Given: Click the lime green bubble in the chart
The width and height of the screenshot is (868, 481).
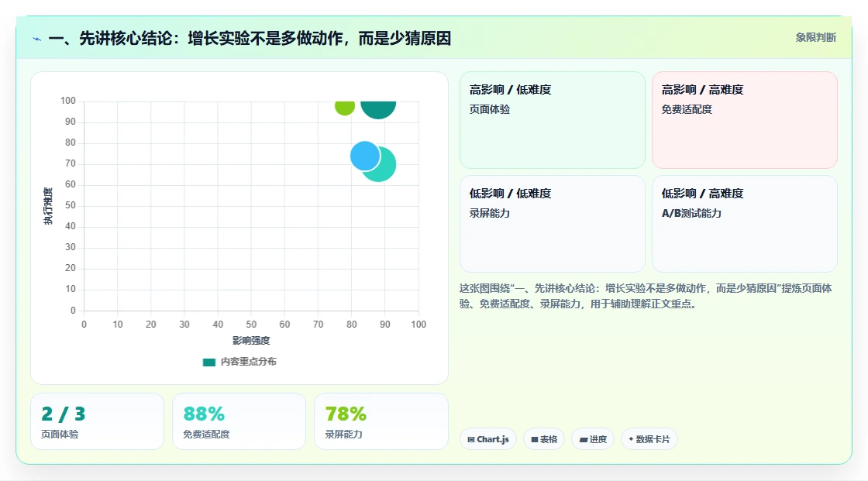Looking at the screenshot, I should [345, 108].
